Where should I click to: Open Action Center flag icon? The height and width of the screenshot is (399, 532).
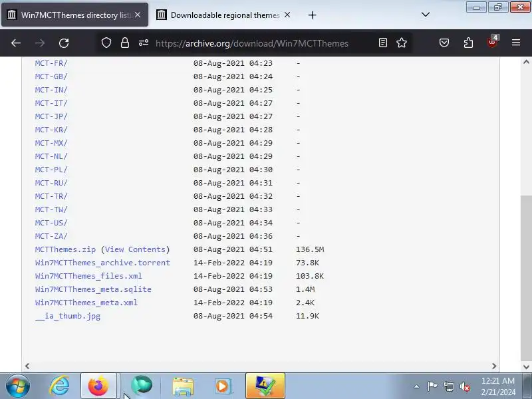(432, 386)
